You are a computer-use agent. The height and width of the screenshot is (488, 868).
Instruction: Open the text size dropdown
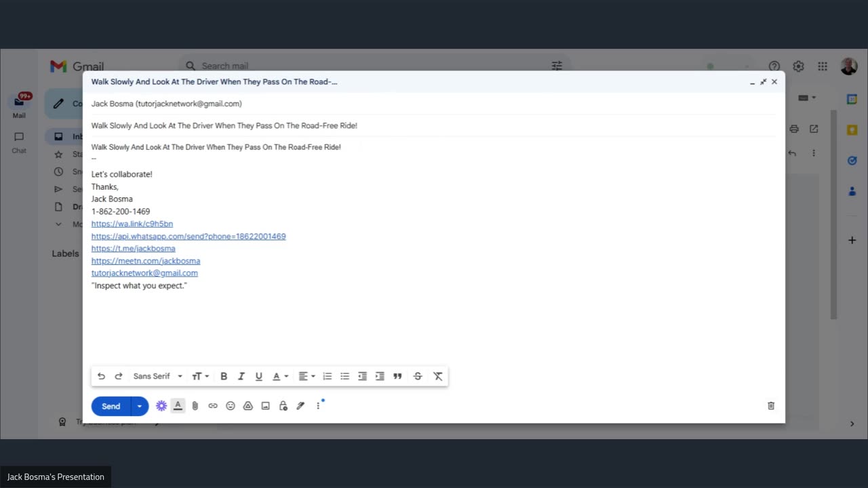[x=200, y=376]
